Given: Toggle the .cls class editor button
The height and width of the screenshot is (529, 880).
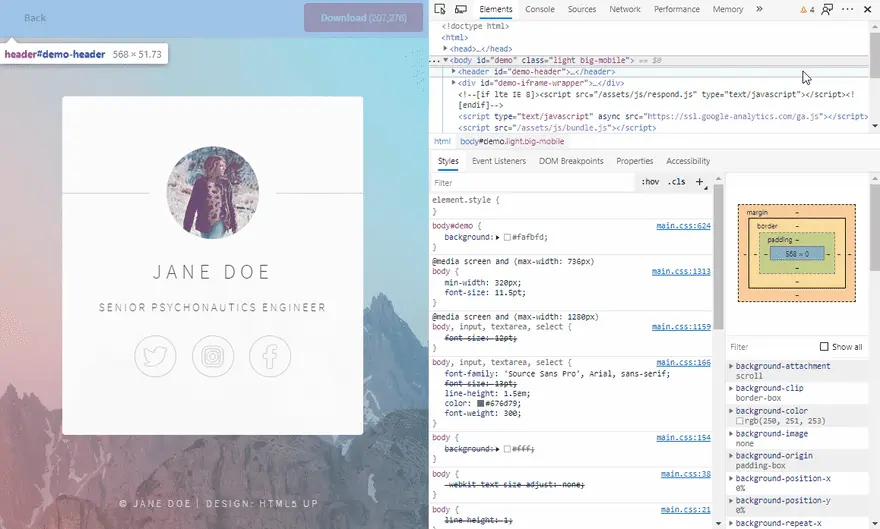Looking at the screenshot, I should pos(677,182).
